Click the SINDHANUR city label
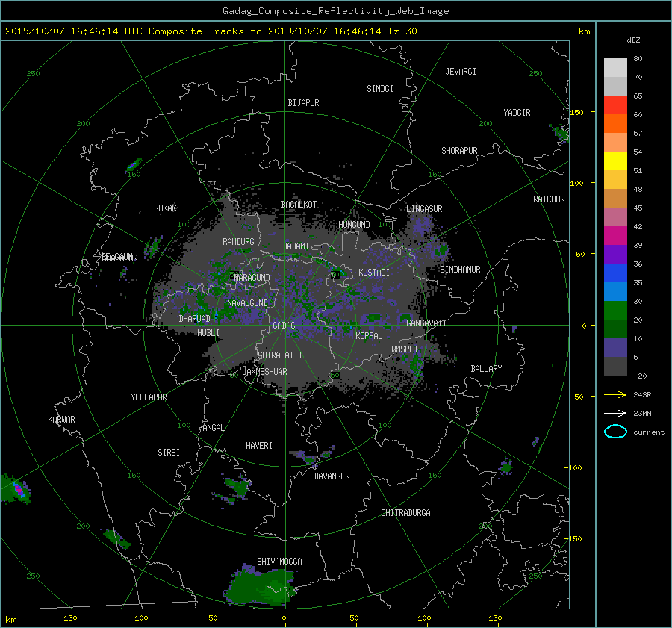This screenshot has width=672, height=628. point(460,270)
